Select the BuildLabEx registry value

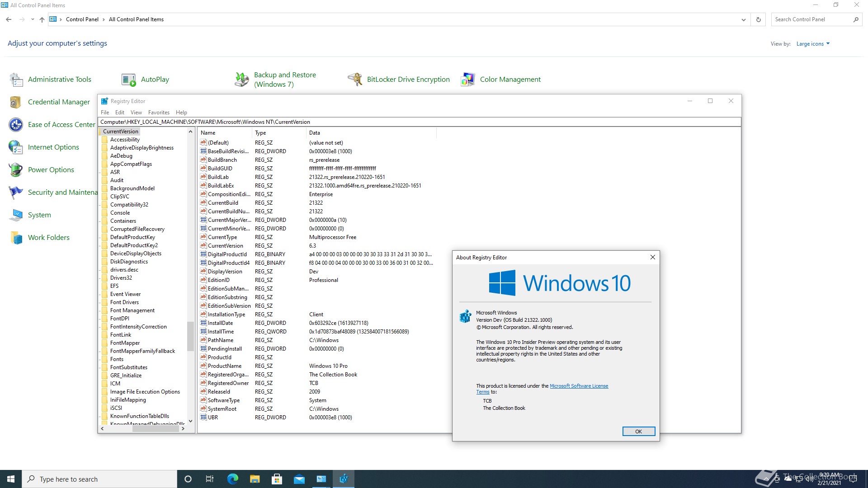[221, 186]
